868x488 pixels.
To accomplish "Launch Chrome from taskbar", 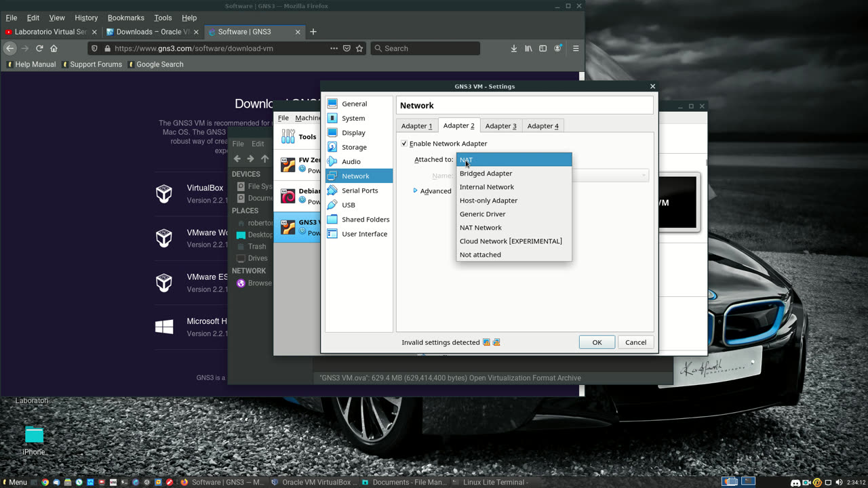I will 45,483.
